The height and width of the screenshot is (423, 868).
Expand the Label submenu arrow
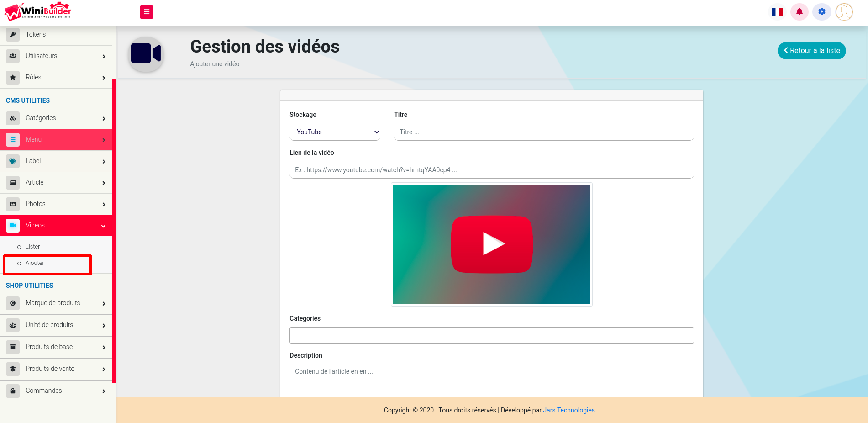(104, 162)
